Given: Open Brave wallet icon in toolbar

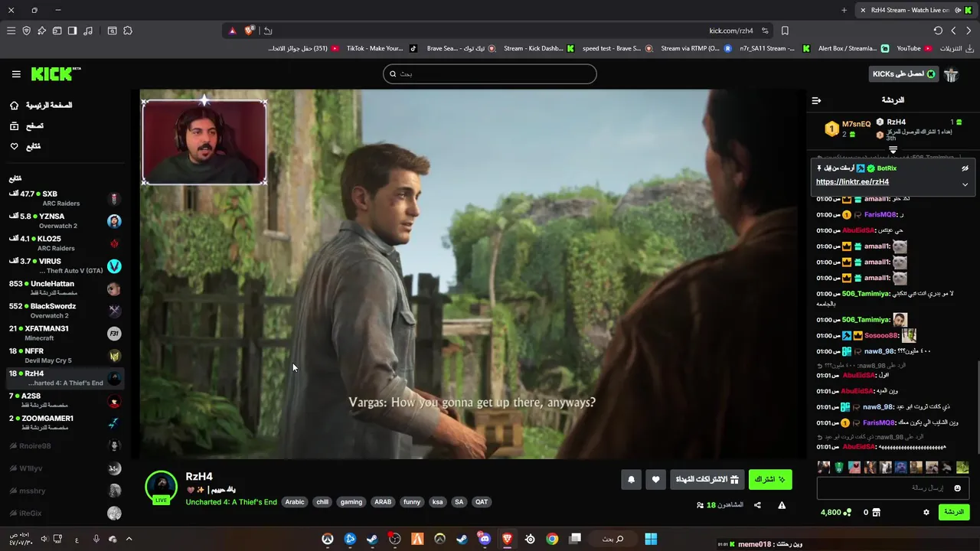Looking at the screenshot, I should [x=57, y=31].
